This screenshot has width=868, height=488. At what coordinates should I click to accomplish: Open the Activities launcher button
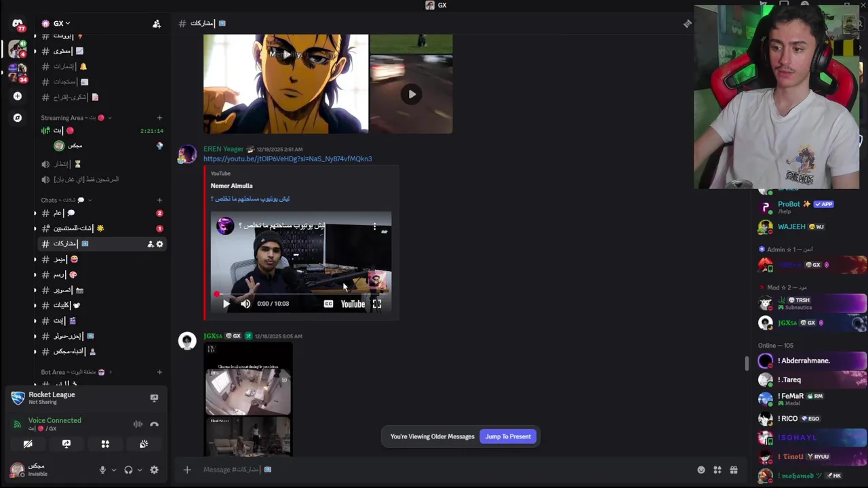point(105,444)
